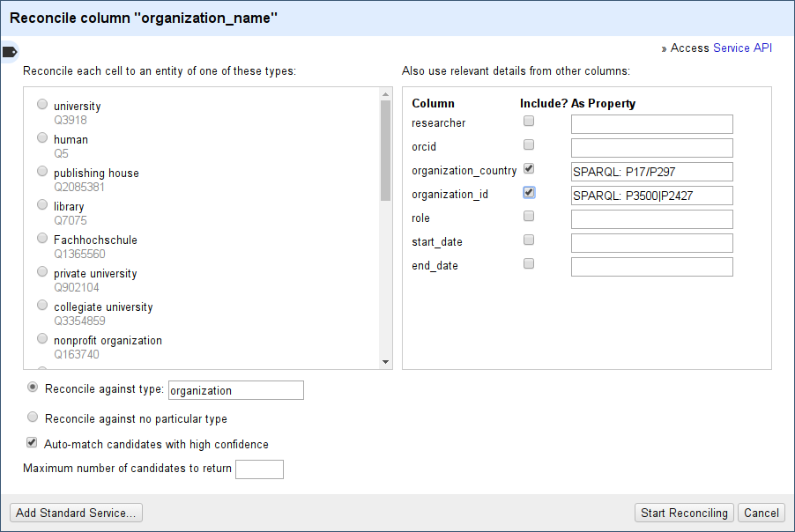Click the start_date property field
This screenshot has width=795, height=532.
tap(651, 243)
